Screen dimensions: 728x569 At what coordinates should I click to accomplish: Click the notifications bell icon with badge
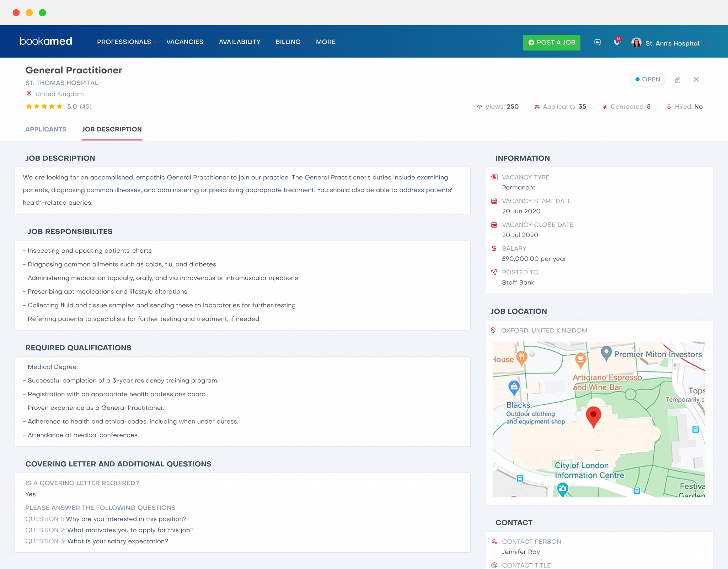click(617, 42)
